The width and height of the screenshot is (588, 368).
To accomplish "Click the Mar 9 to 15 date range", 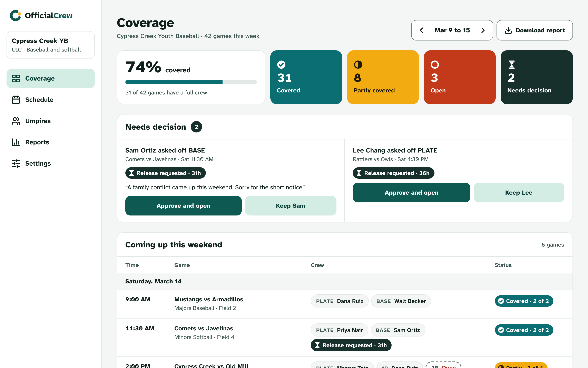I will tap(452, 30).
